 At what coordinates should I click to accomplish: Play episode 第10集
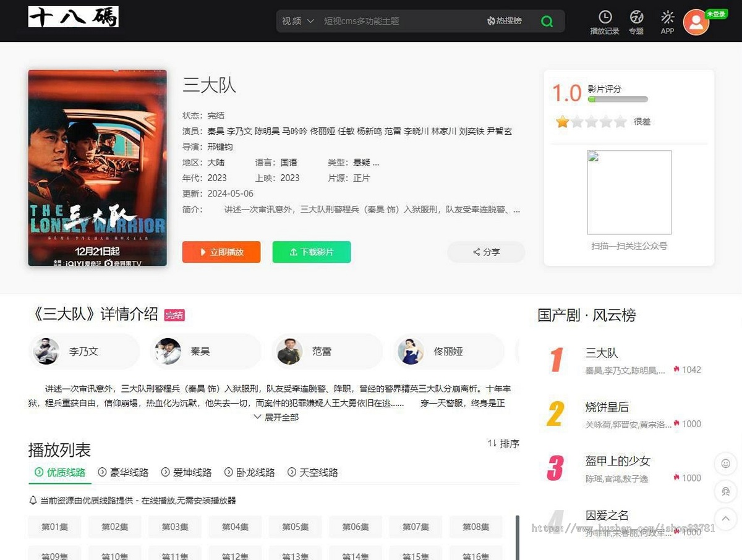coord(115,553)
